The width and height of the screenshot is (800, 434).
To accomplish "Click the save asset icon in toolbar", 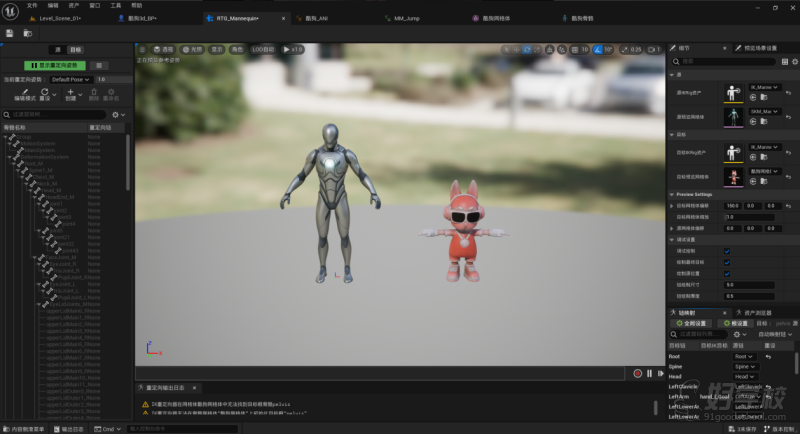I will point(9,33).
